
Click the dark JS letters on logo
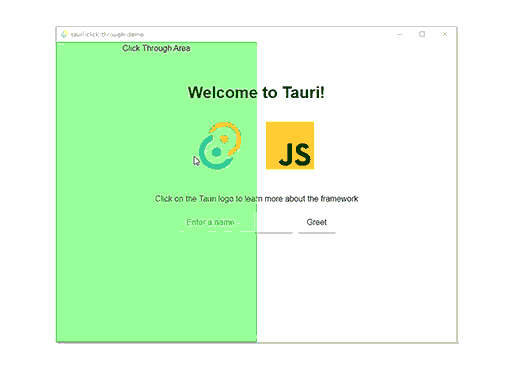(x=295, y=154)
